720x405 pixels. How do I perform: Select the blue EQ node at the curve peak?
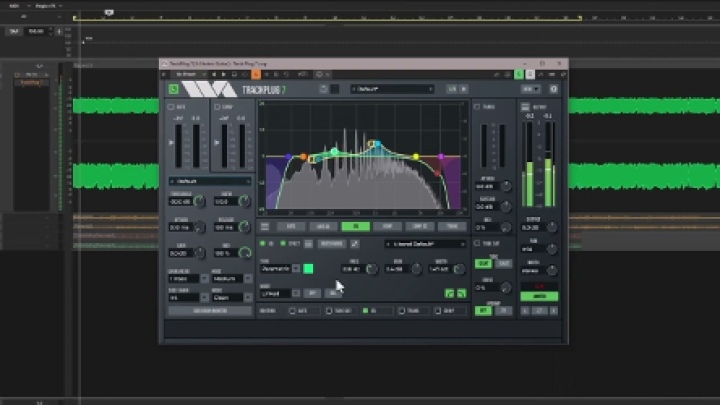click(377, 144)
